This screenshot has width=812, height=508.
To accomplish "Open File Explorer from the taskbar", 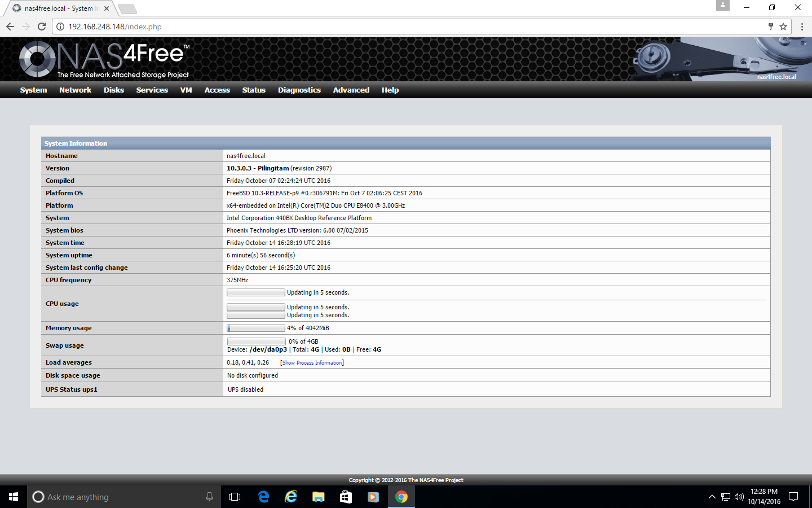I will click(319, 497).
